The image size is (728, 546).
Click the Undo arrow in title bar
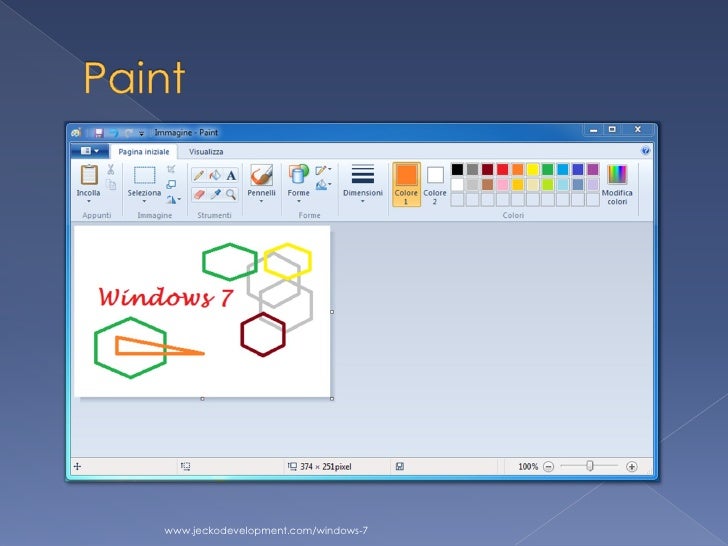(x=114, y=133)
